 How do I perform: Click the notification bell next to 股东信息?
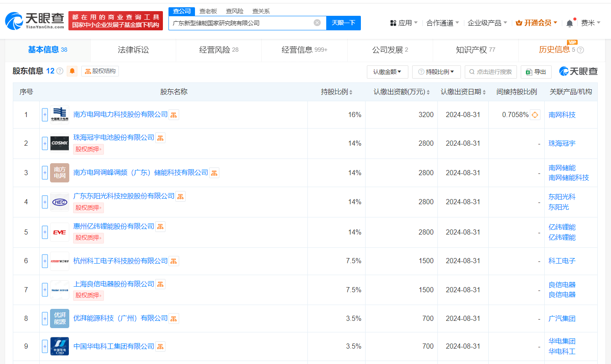point(72,71)
